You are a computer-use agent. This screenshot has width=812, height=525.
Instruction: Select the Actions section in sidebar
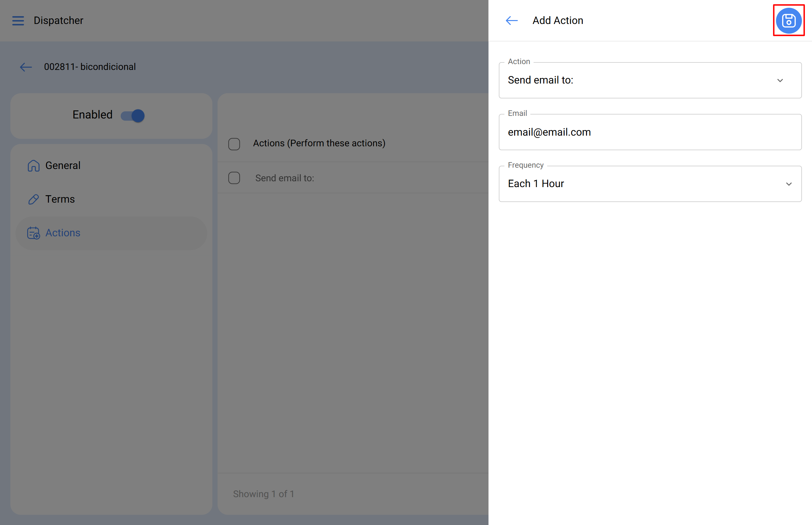coord(63,233)
